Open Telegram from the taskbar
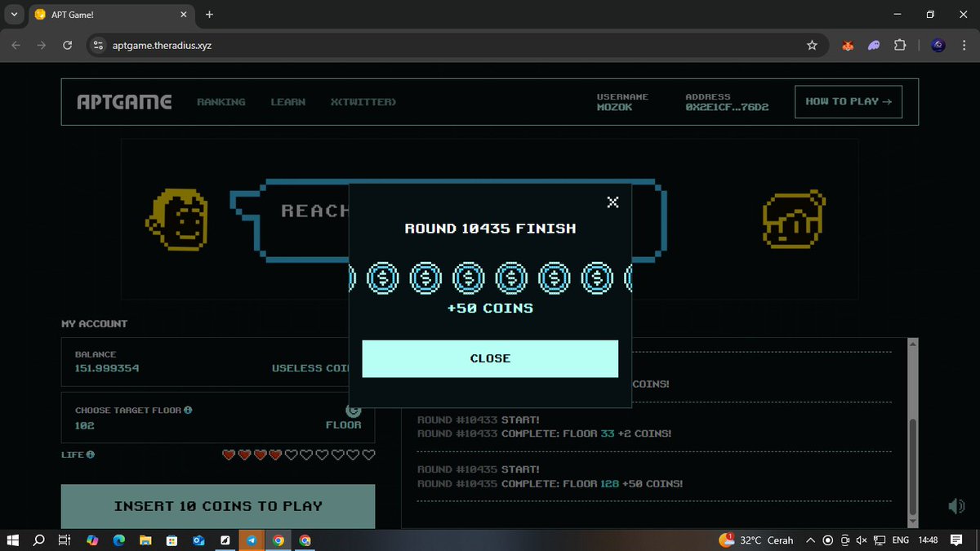 pyautogui.click(x=252, y=540)
